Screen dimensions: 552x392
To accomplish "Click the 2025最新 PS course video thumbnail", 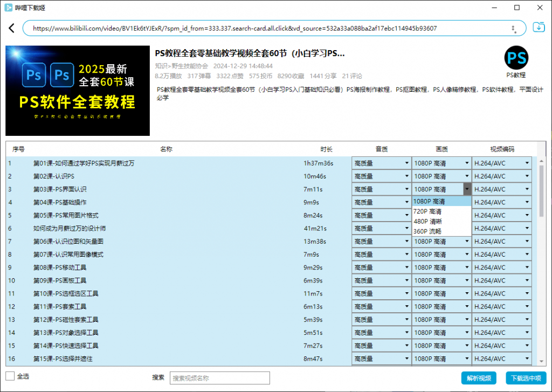I will point(77,90).
